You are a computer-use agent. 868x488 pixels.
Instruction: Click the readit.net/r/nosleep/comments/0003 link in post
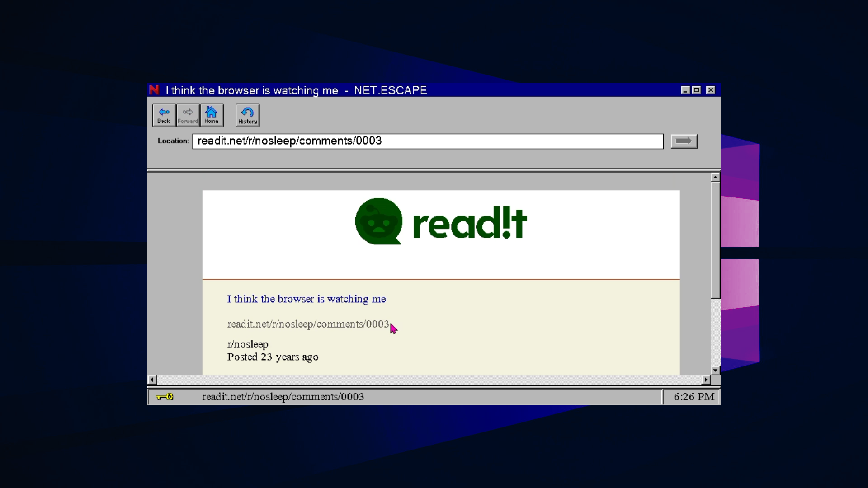tap(307, 324)
